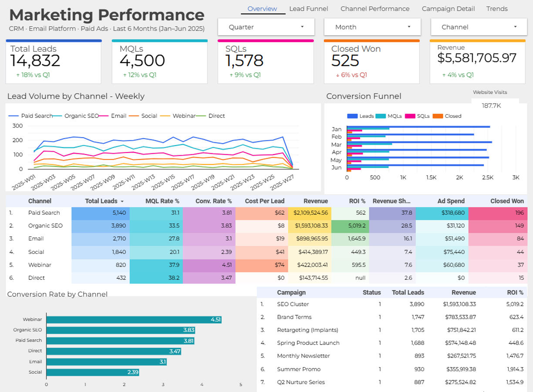The height and width of the screenshot is (392, 533).
Task: Select Retargeting (Implants) campaign row
Action: pos(392,330)
